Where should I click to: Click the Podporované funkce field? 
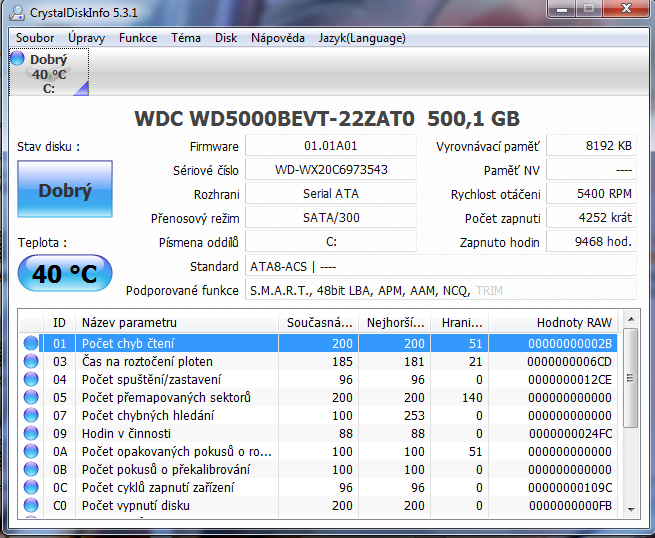click(x=441, y=290)
